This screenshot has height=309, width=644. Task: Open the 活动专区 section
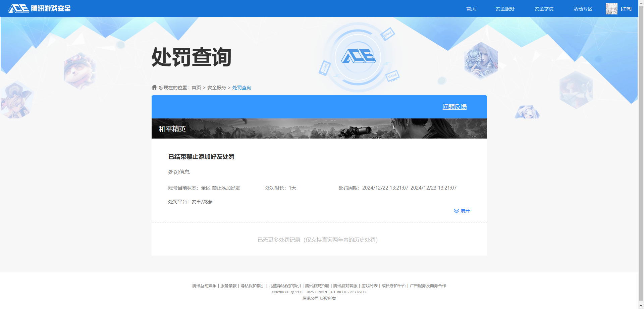pos(583,8)
